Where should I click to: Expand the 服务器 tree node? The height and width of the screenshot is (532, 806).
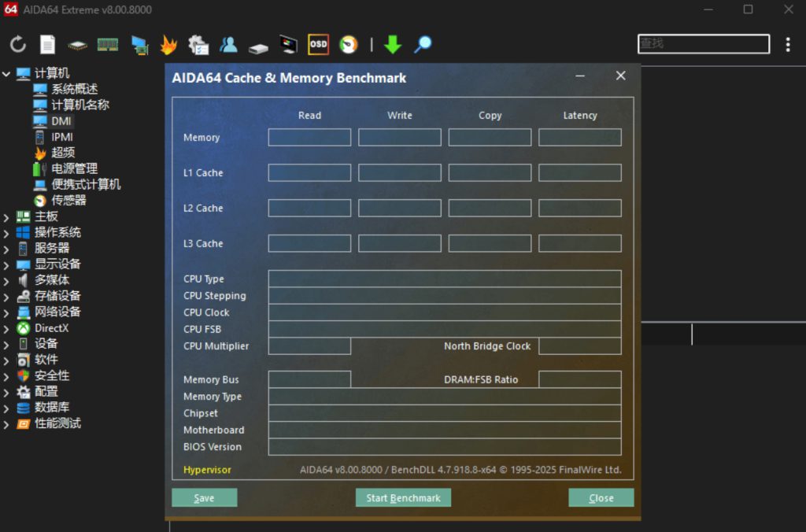(6, 249)
